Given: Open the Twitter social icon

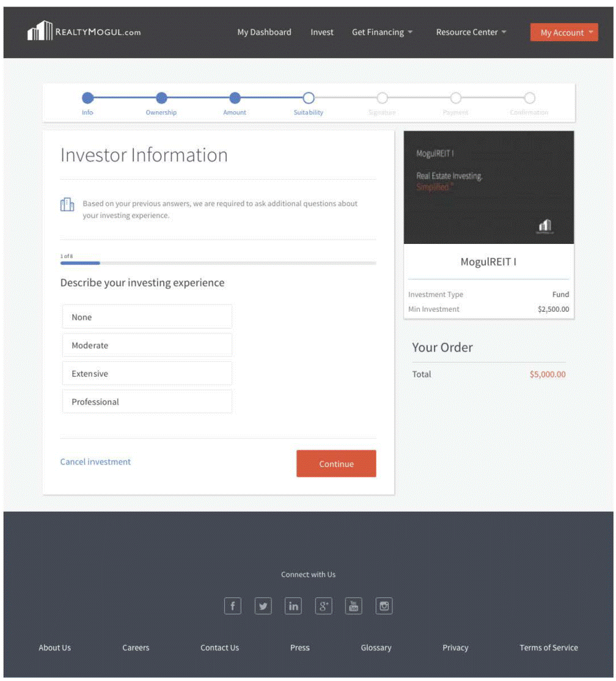Looking at the screenshot, I should tap(263, 606).
